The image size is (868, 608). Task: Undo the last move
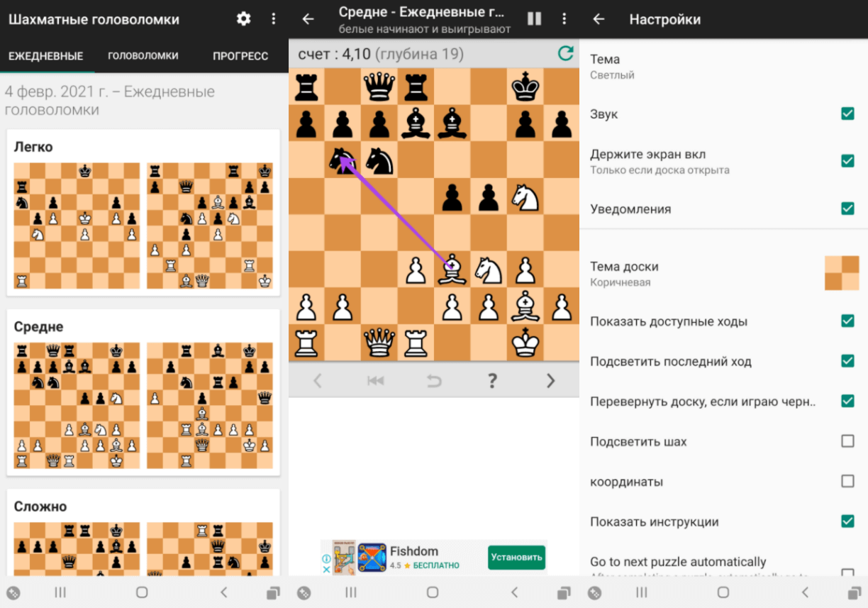click(434, 381)
